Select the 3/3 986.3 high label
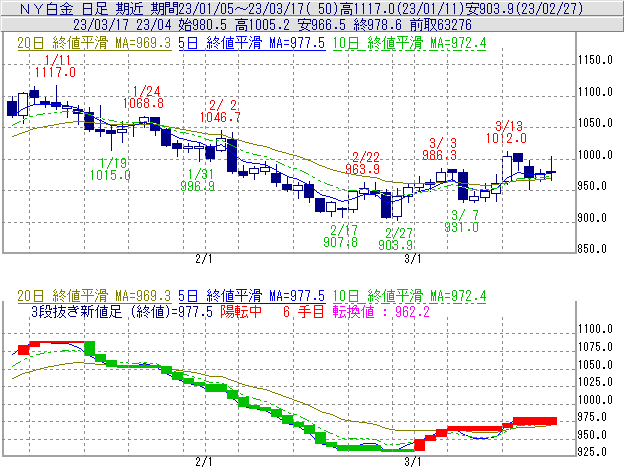Viewport: 624px width, 475px height. pos(440,149)
